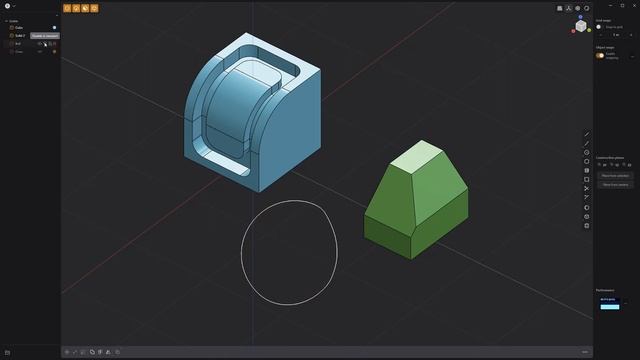Choose the XZ construction plane
Viewport: 640px width, 360px height.
[x=627, y=165]
